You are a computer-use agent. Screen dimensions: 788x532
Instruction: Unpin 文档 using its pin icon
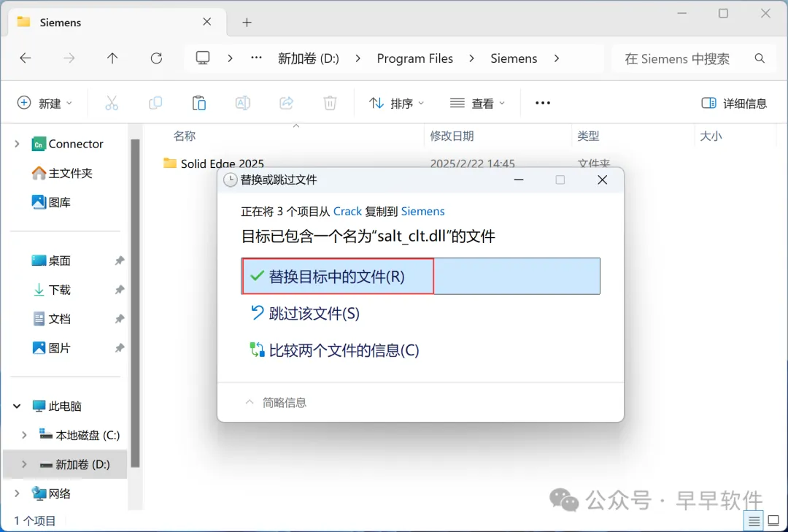pos(119,319)
